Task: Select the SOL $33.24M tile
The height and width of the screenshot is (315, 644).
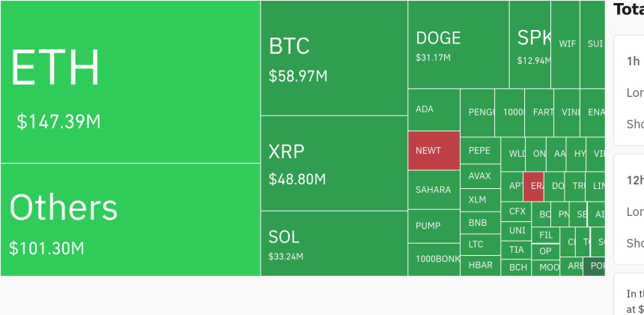Action: click(334, 243)
